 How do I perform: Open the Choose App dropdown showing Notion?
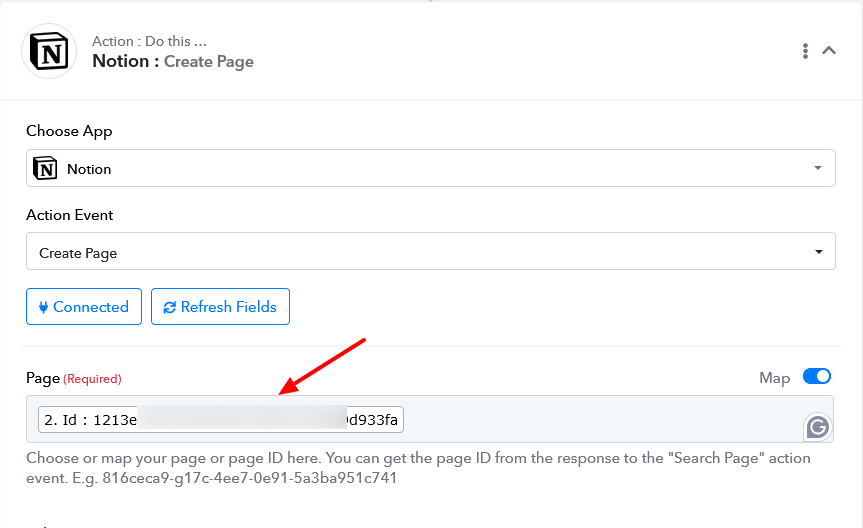(x=430, y=168)
